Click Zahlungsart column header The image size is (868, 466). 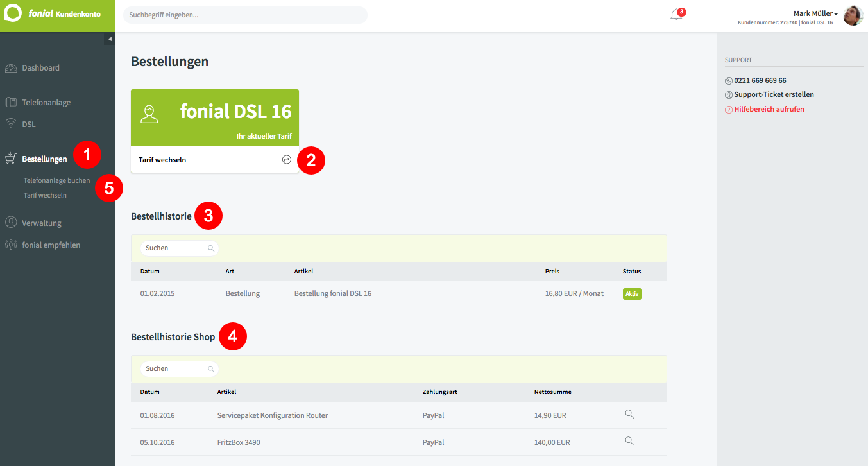click(440, 392)
